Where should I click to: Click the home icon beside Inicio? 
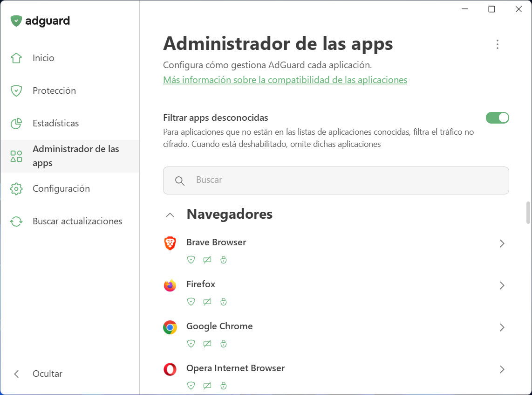(16, 58)
